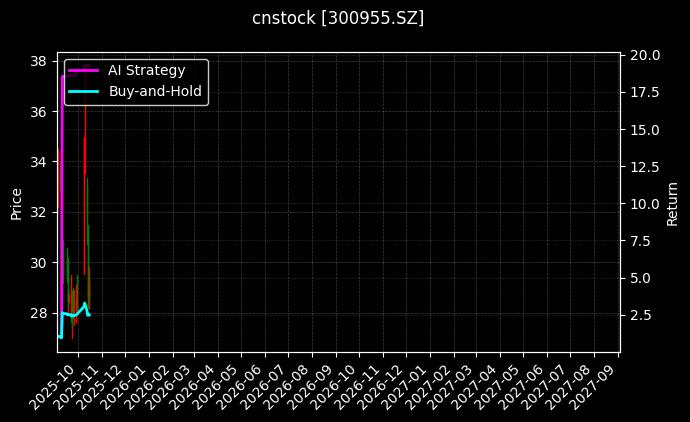Click the 32 price tick label
Image resolution: width=690 pixels, height=422 pixels.
coord(39,212)
